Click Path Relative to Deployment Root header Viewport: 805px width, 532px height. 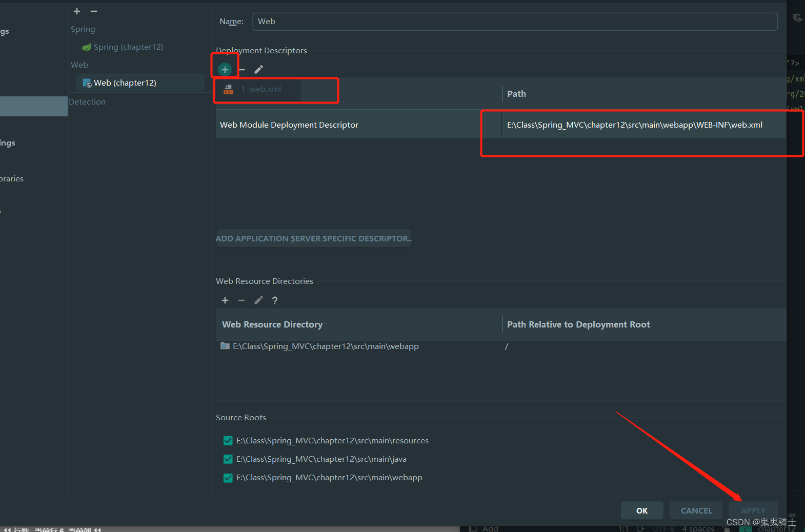tap(644, 324)
